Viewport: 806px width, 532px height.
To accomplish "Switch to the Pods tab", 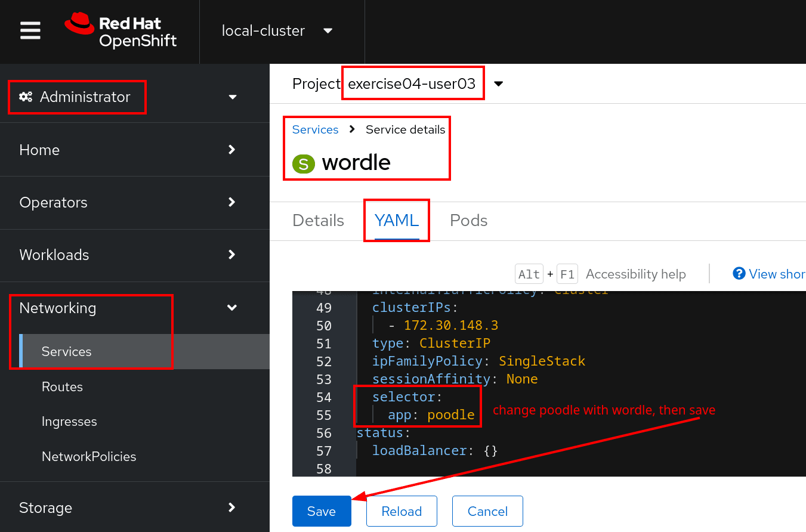I will (468, 220).
